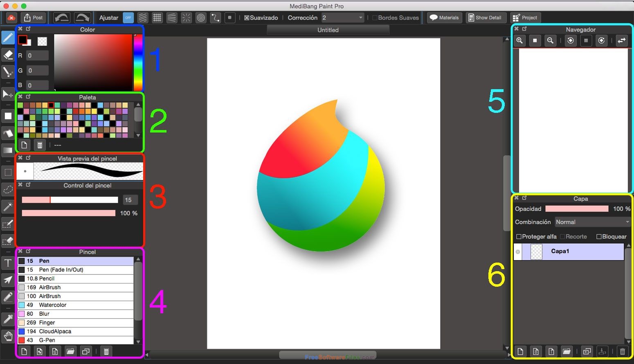Activate the Hand tool
Screen dimensions: 634x364
click(8, 336)
